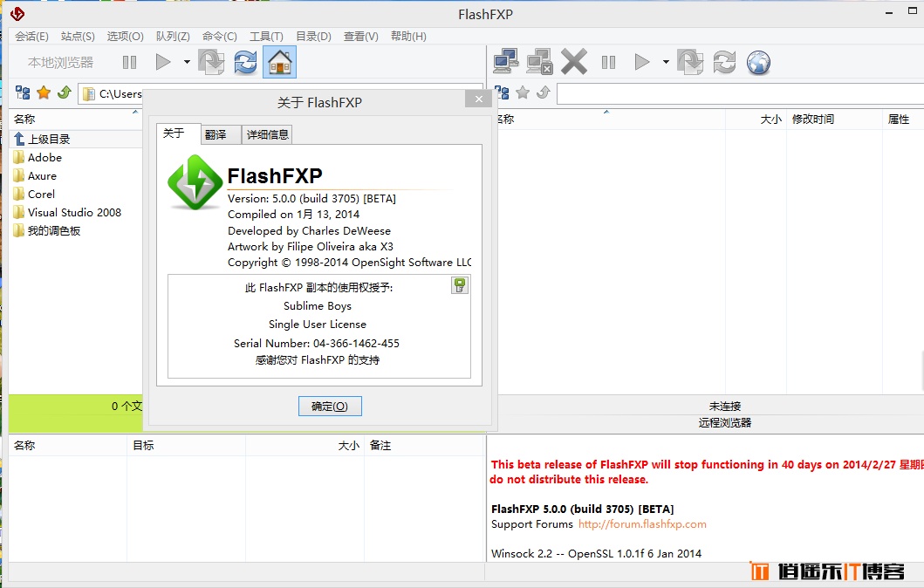Refresh the local file listing

pos(245,62)
